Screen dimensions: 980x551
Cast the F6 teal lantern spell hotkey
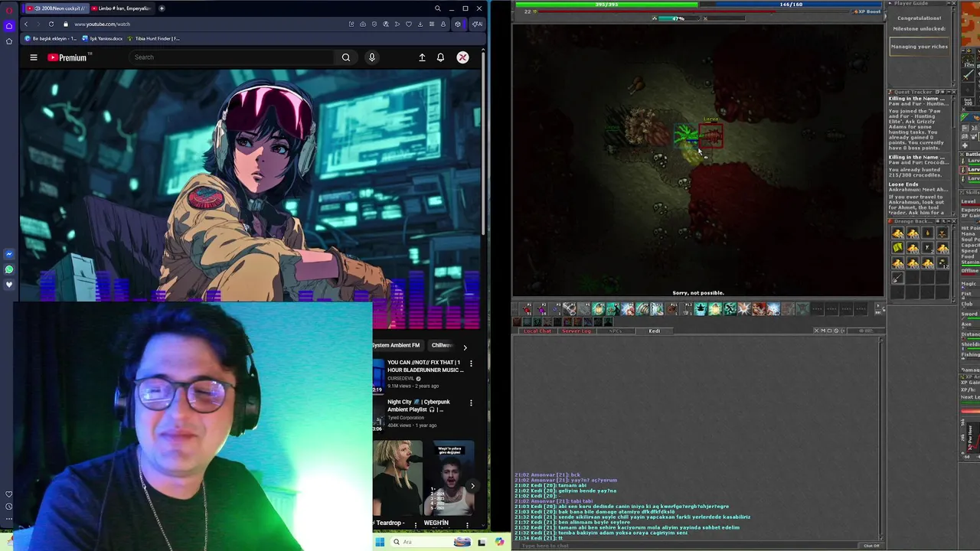click(599, 308)
